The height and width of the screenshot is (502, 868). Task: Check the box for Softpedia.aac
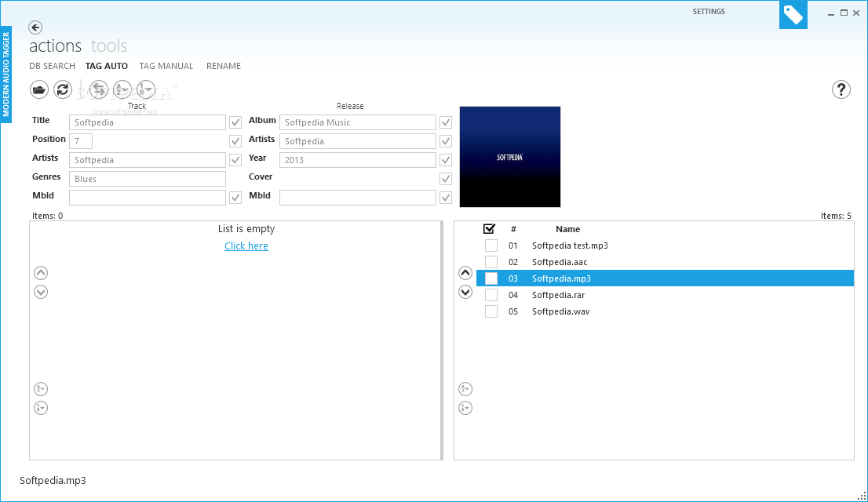(x=491, y=262)
